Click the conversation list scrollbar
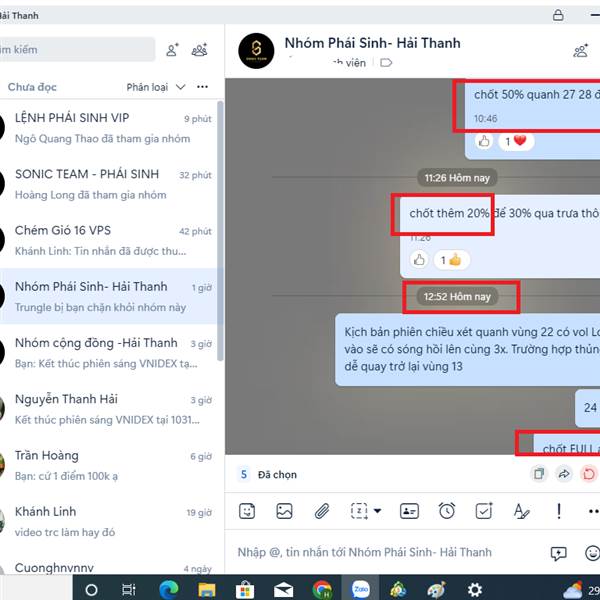The width and height of the screenshot is (600, 600). tap(220, 231)
